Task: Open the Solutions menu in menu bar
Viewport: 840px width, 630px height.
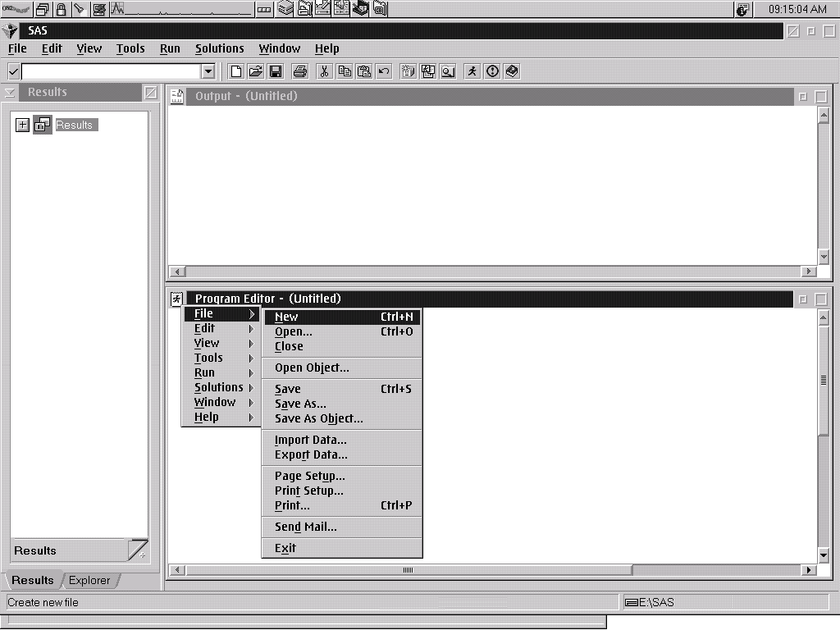Action: point(219,48)
